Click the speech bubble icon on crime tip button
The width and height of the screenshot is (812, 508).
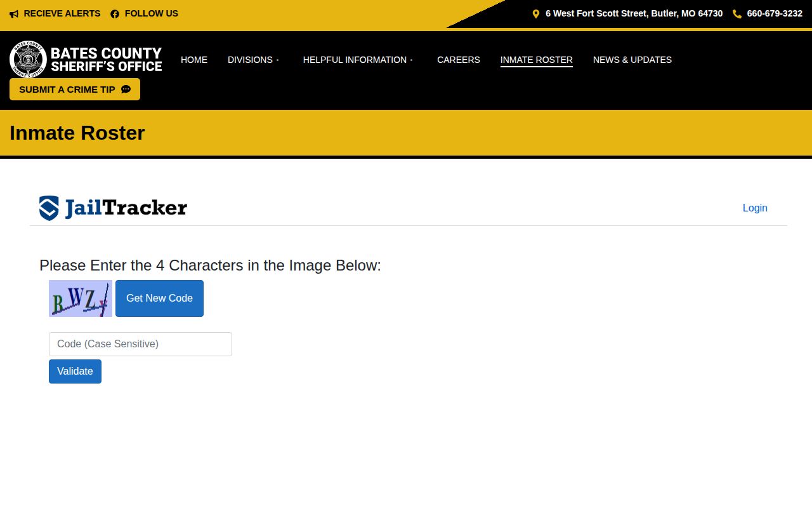(x=126, y=90)
